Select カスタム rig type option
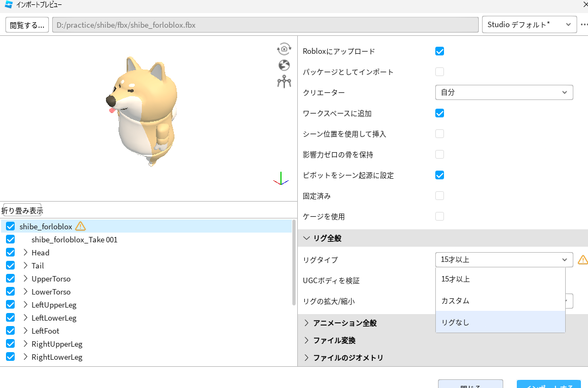 pyautogui.click(x=501, y=301)
